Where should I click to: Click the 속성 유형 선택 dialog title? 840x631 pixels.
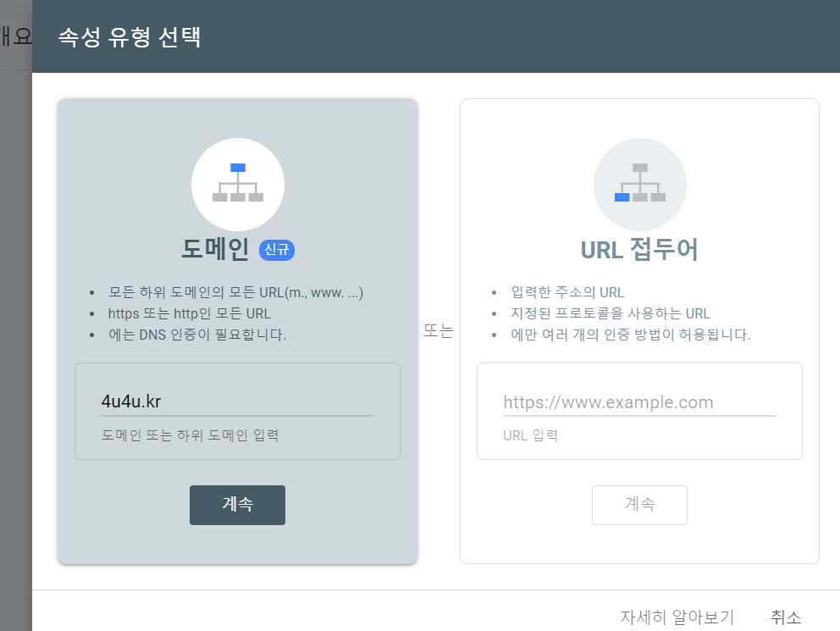coord(129,36)
